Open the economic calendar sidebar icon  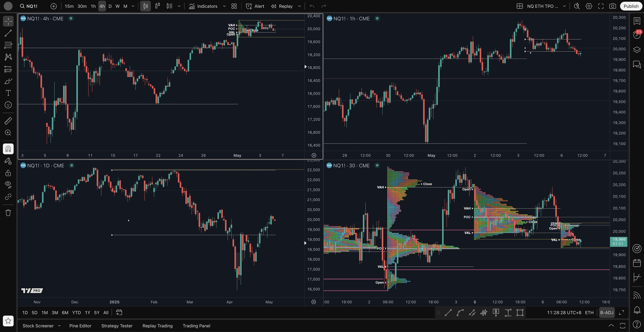coord(637,263)
